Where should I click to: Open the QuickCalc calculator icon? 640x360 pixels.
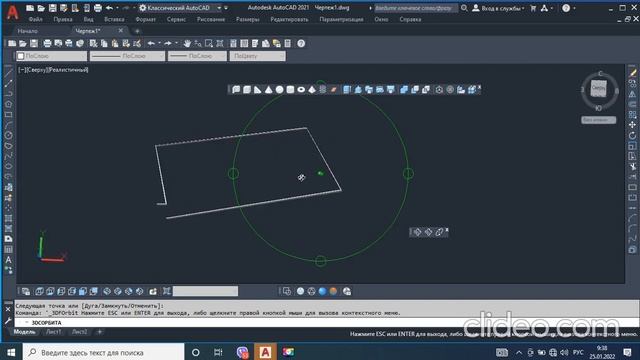[x=288, y=44]
